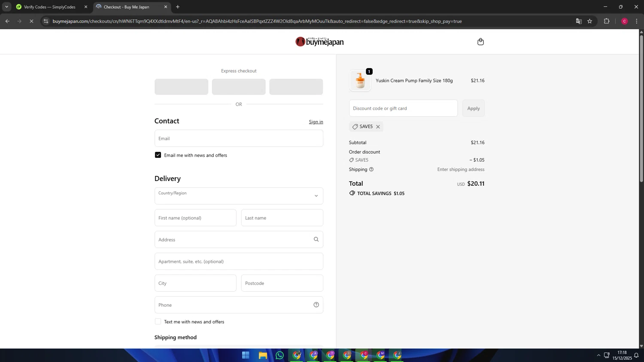Bookmark this page with the star
This screenshot has width=644, height=362.
click(589, 21)
